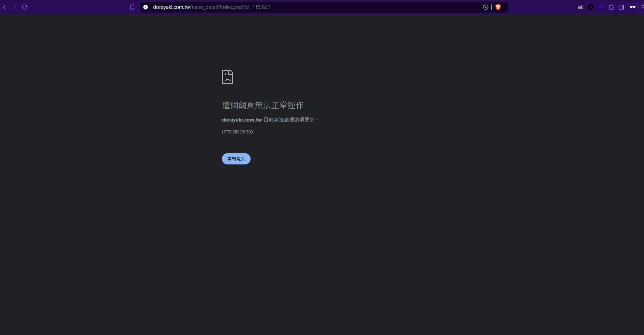View site information via the info icon
Image resolution: width=644 pixels, height=335 pixels.
[x=146, y=7]
